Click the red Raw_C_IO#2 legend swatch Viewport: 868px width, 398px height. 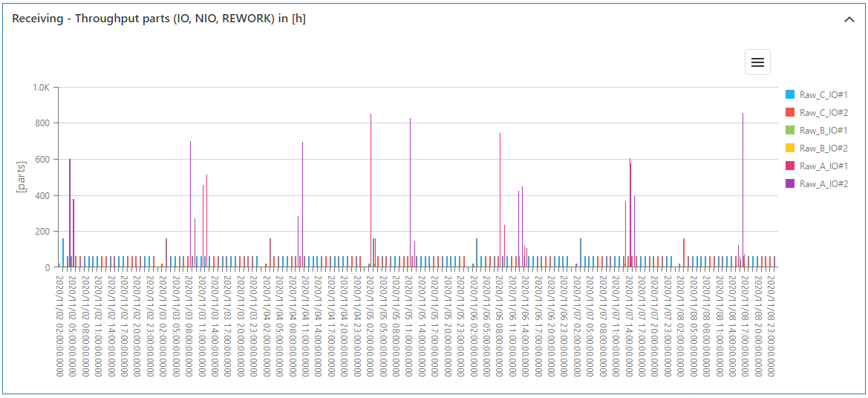click(x=790, y=113)
